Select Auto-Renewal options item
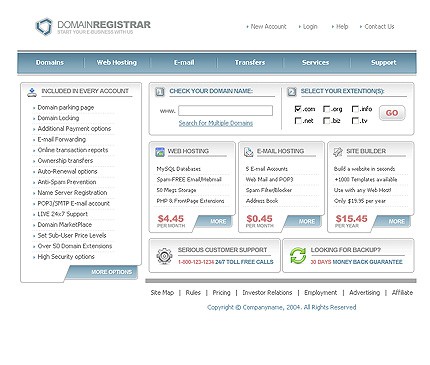Image resolution: width=430 pixels, height=365 pixels. [x=67, y=171]
